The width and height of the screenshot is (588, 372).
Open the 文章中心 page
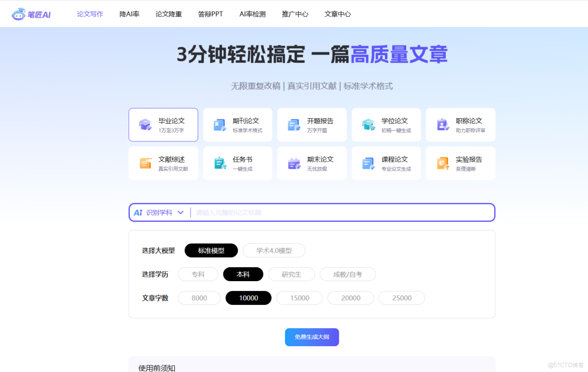click(x=337, y=14)
